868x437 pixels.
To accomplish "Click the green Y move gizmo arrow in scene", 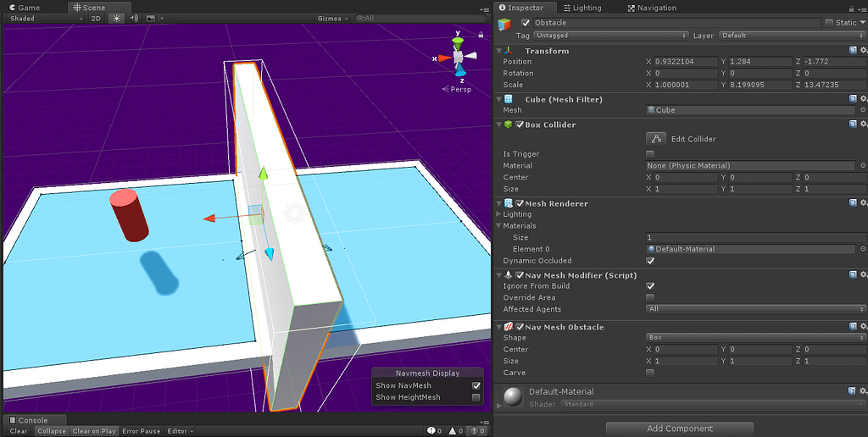I will tap(264, 173).
